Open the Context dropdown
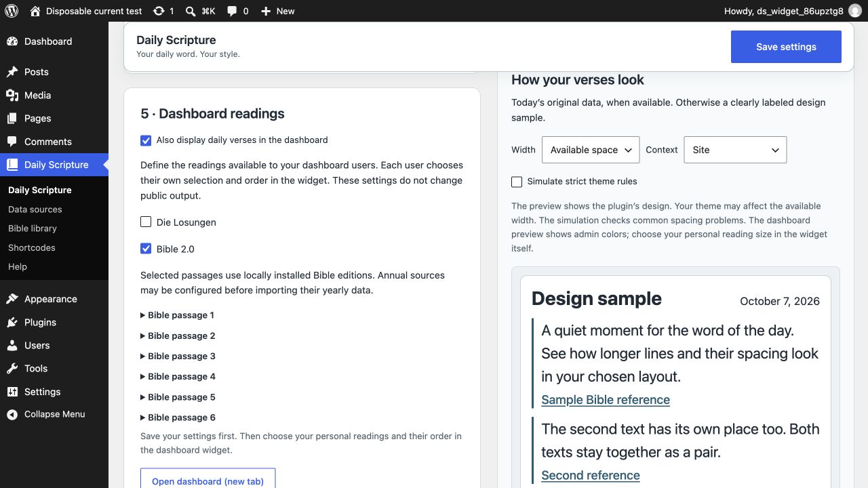 [x=735, y=150]
